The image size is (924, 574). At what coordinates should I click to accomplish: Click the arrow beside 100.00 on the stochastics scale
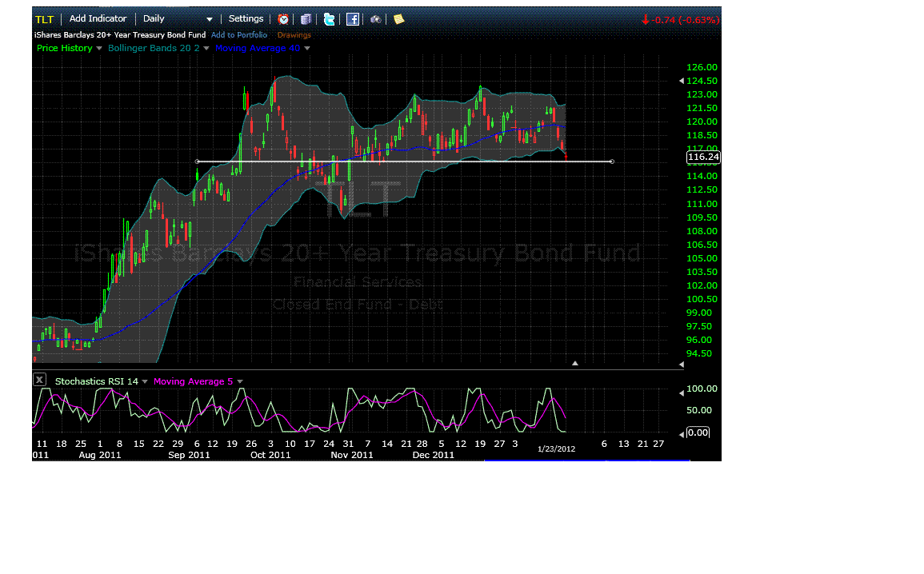(x=682, y=393)
